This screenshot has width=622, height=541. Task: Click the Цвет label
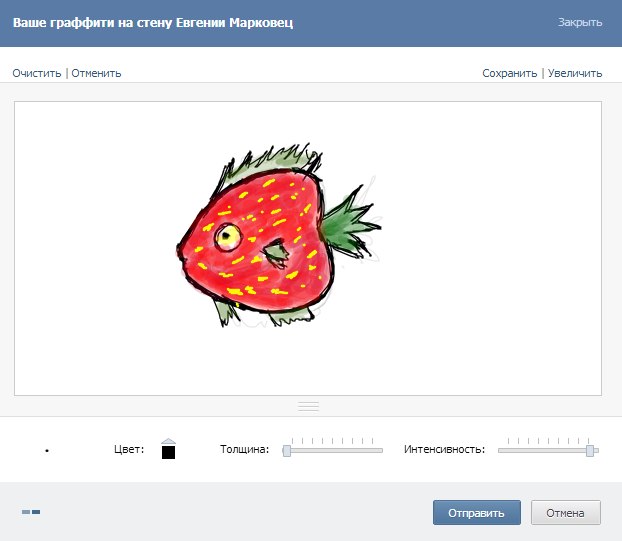pos(129,449)
